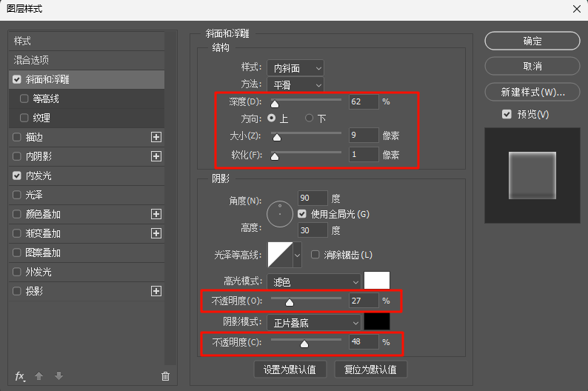Open the black shadow color swatch
The image size is (588, 391).
377,321
